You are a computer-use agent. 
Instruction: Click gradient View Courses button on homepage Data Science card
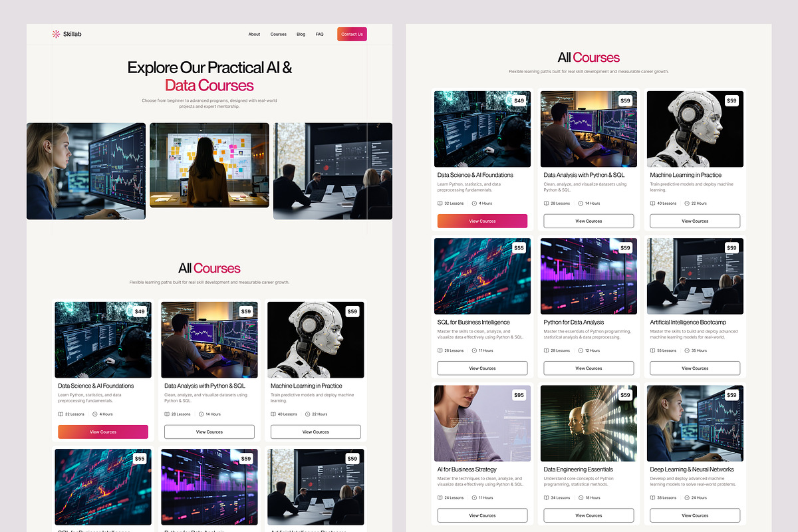103,432
